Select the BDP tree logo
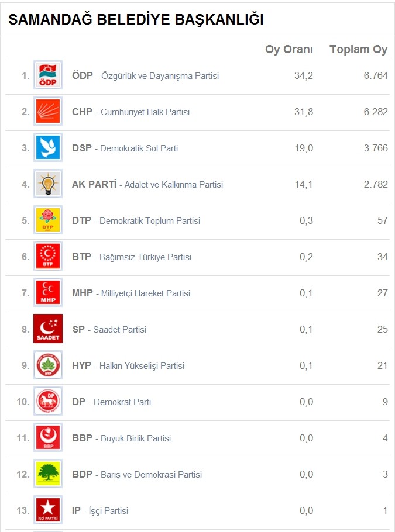This screenshot has width=395, height=532. [47, 474]
